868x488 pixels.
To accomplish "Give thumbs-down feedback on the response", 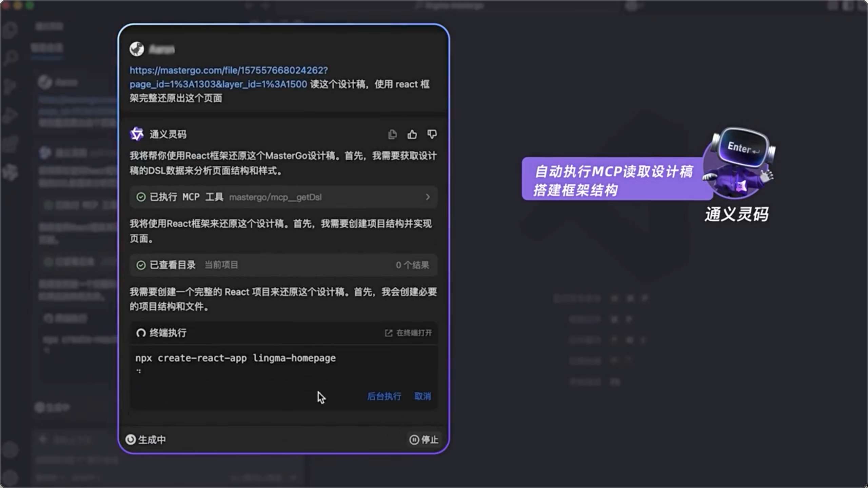I will pos(432,134).
